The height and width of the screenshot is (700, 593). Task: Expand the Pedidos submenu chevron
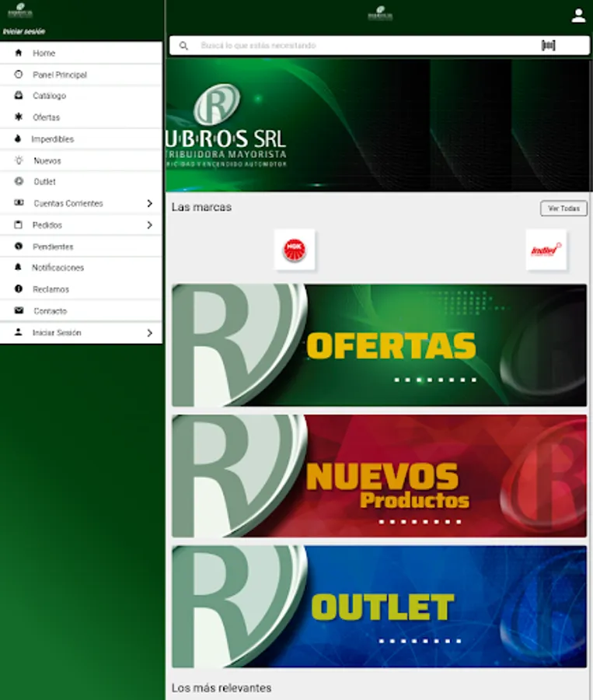[149, 225]
